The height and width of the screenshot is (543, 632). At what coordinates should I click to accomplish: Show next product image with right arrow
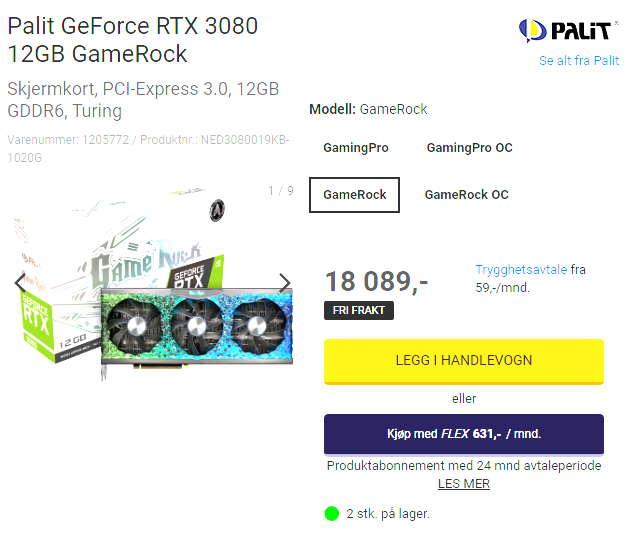(x=285, y=283)
